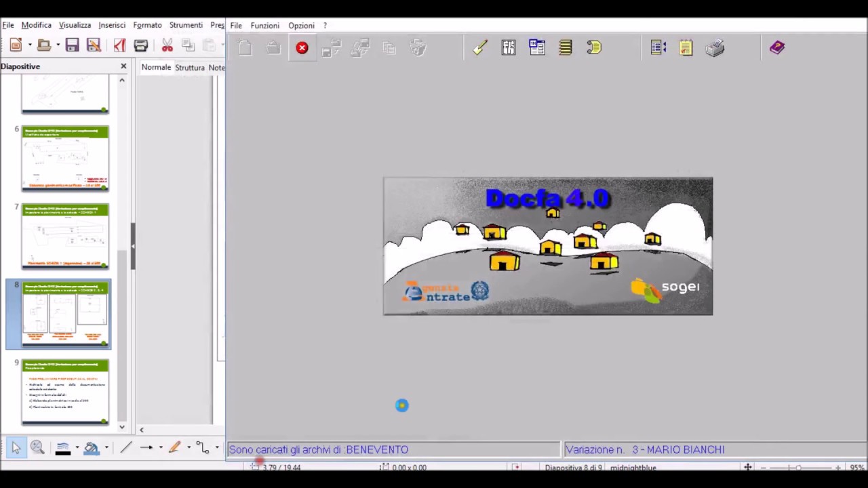Image resolution: width=868 pixels, height=488 pixels.
Task: Create new Impress presentation
Action: tap(16, 45)
